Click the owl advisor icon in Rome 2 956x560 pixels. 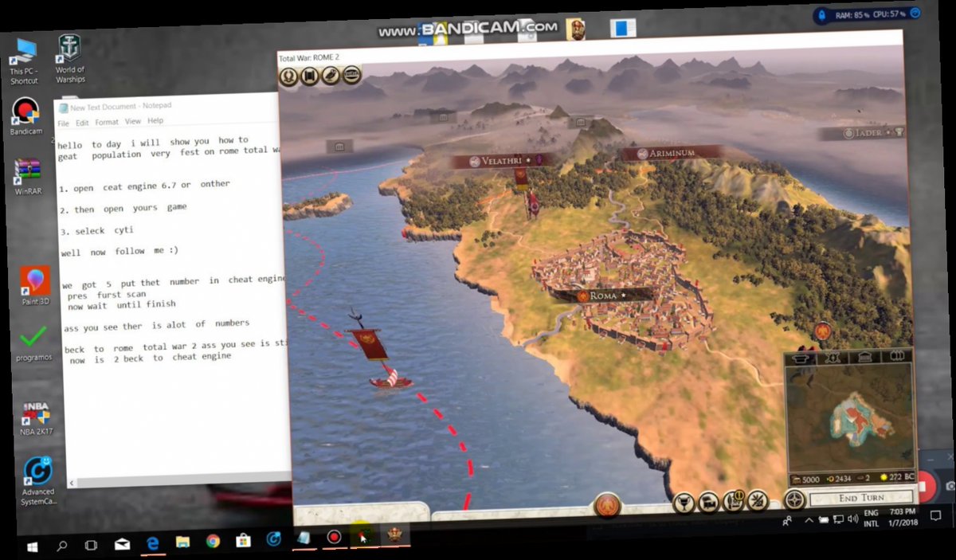tap(331, 76)
